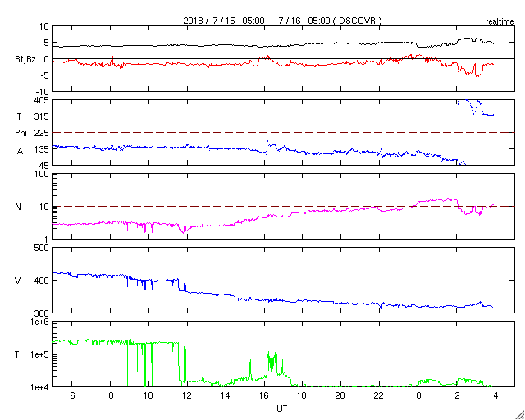The height and width of the screenshot is (420, 525).
Task: Click the "V" velocity axis label
Action: [18, 281]
